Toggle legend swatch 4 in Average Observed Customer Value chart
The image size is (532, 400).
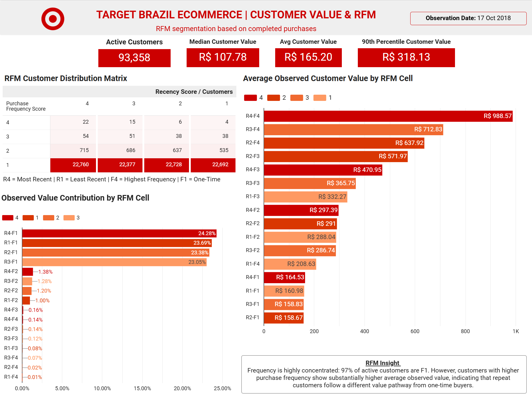250,98
